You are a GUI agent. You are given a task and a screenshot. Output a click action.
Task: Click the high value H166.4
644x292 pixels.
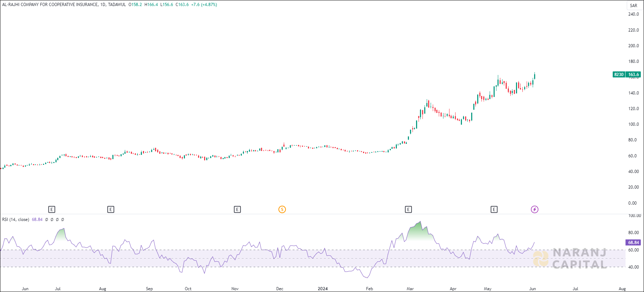(151, 5)
